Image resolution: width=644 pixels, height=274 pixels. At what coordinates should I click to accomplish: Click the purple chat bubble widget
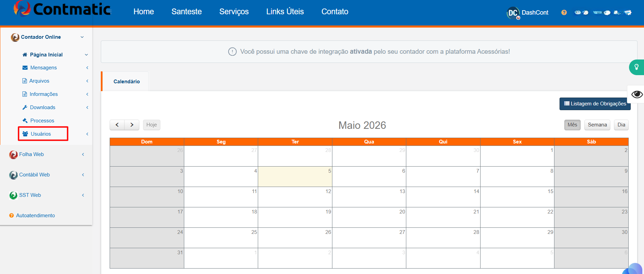[x=633, y=269]
